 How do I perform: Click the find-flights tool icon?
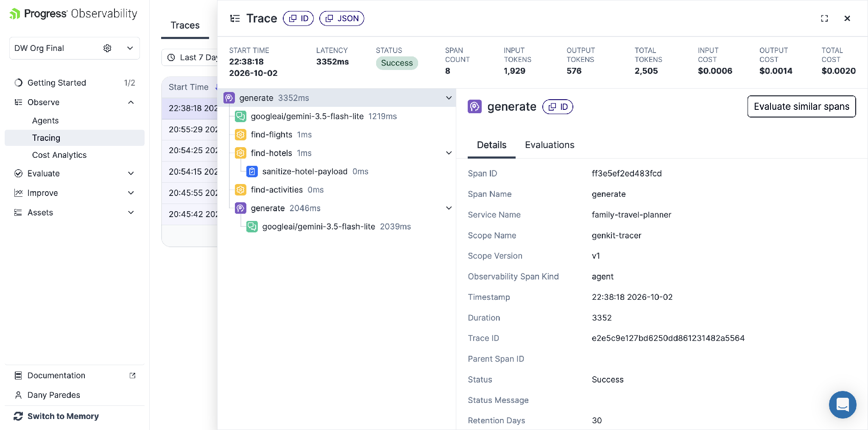point(240,135)
